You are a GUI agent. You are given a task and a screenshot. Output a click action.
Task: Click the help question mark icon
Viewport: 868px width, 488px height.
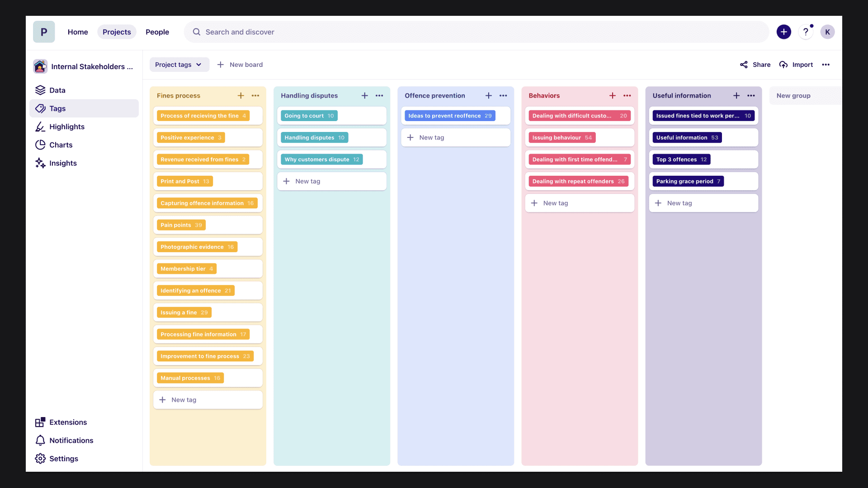806,32
